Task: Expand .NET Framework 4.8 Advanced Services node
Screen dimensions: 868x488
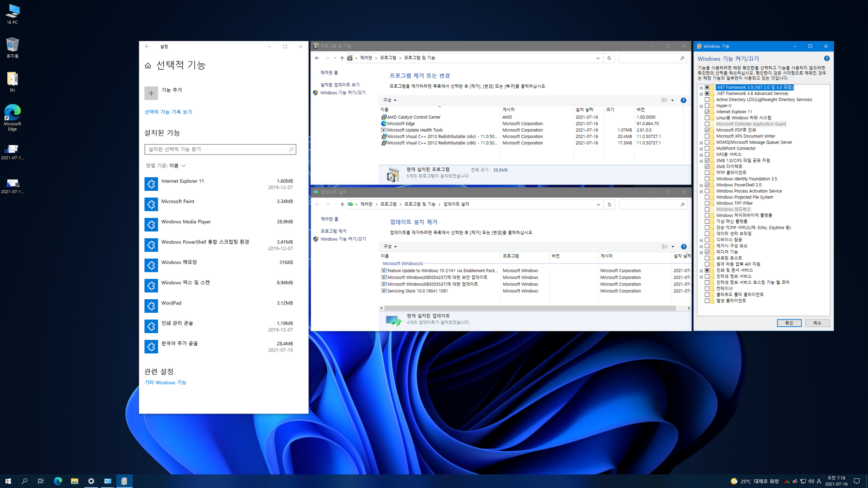Action: click(x=701, y=93)
